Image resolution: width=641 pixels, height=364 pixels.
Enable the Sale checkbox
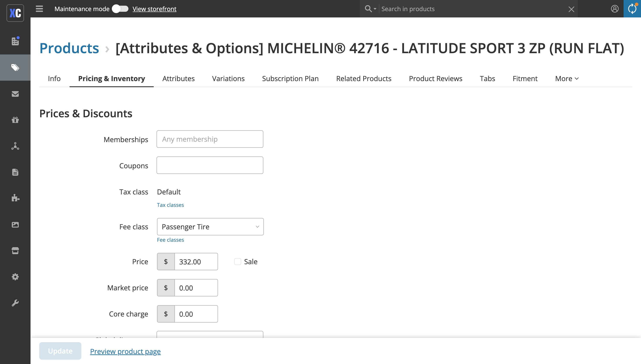click(x=237, y=262)
